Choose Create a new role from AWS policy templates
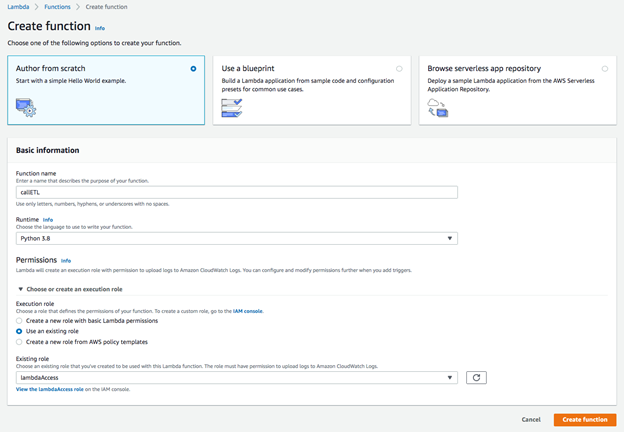The width and height of the screenshot is (624, 432). point(19,342)
